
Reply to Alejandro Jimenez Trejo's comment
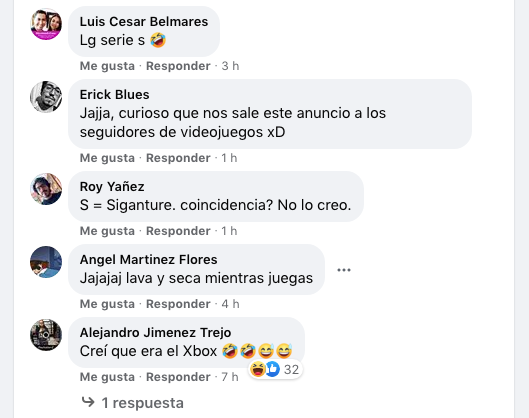178,377
